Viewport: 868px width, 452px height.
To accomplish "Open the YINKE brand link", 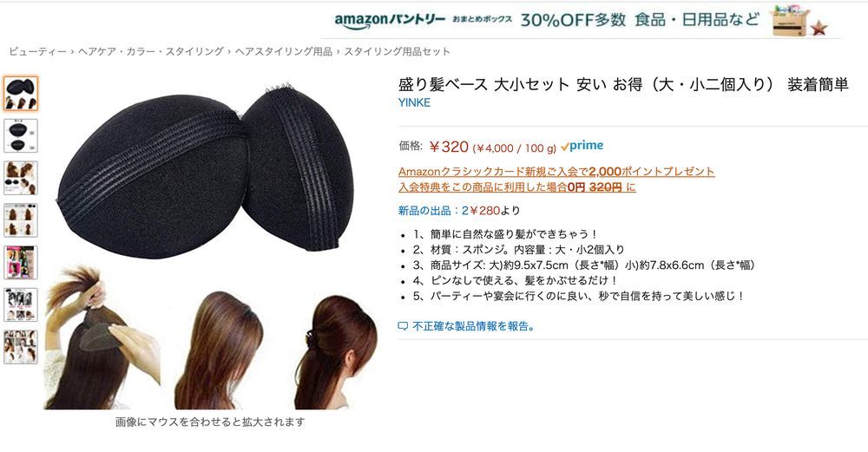I will (414, 102).
